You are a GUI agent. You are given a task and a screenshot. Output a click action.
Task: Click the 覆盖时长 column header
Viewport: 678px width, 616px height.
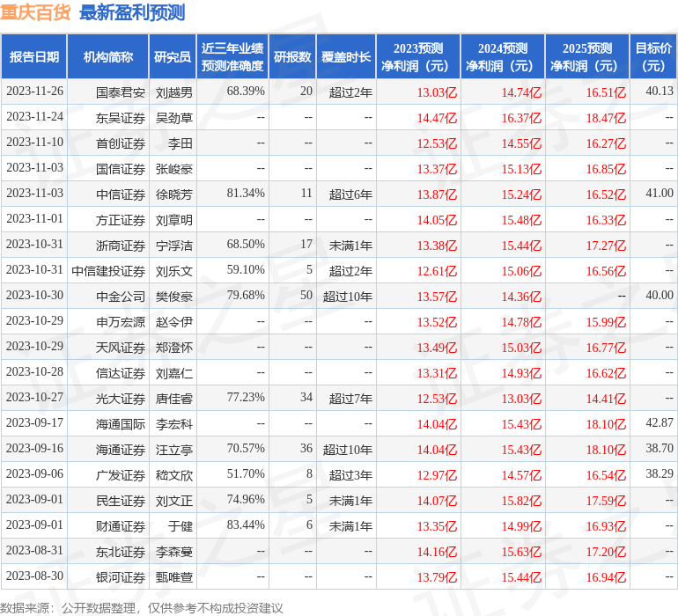pos(346,56)
